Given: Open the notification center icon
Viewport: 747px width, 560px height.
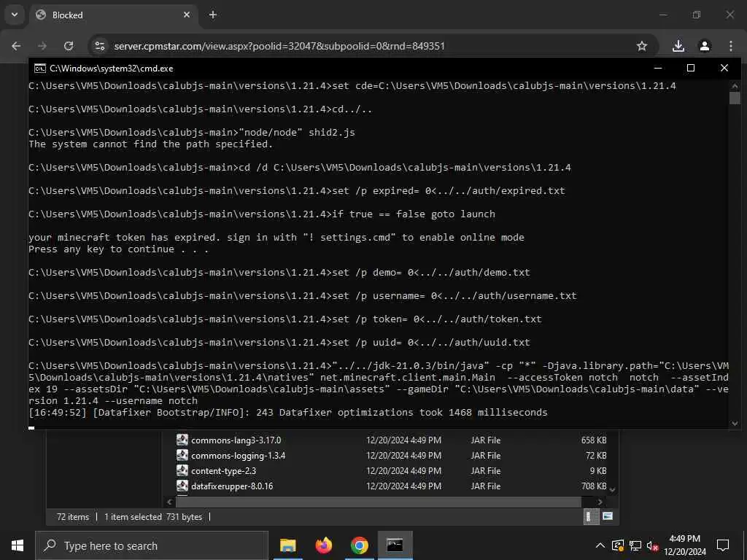Looking at the screenshot, I should [x=723, y=545].
